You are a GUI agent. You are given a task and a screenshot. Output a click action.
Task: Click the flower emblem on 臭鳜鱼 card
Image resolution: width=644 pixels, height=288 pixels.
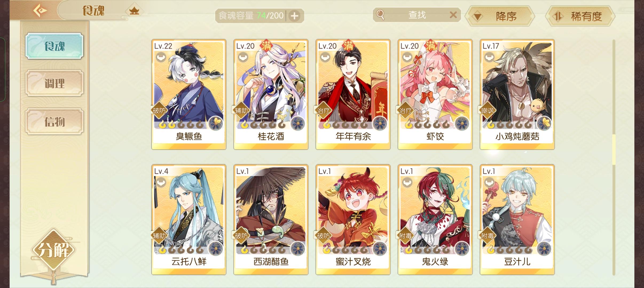click(216, 123)
